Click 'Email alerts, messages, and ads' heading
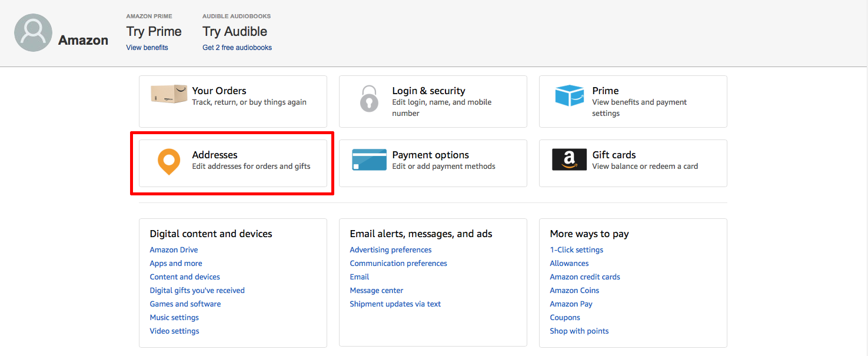Viewport: 868px width, 356px height. 421,234
